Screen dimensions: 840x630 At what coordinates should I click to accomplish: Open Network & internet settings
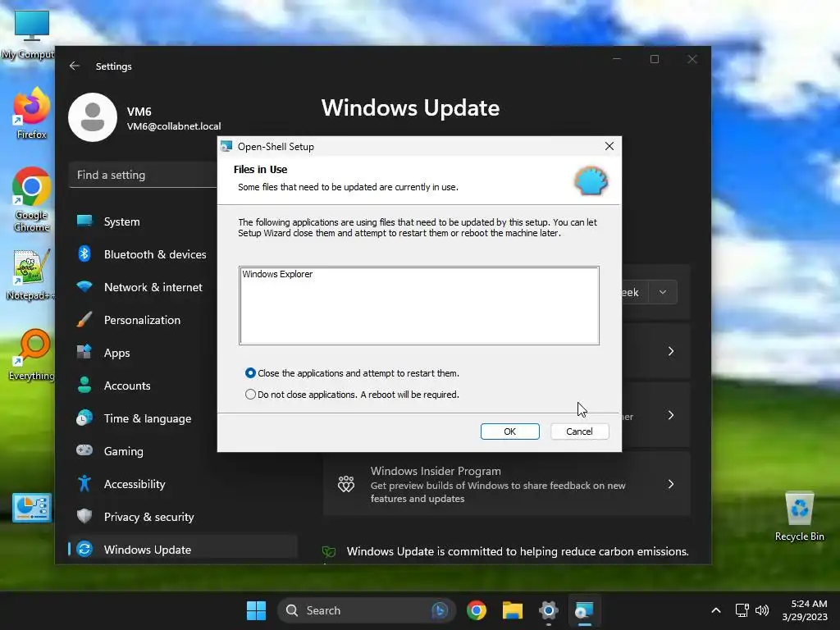click(x=182, y=287)
